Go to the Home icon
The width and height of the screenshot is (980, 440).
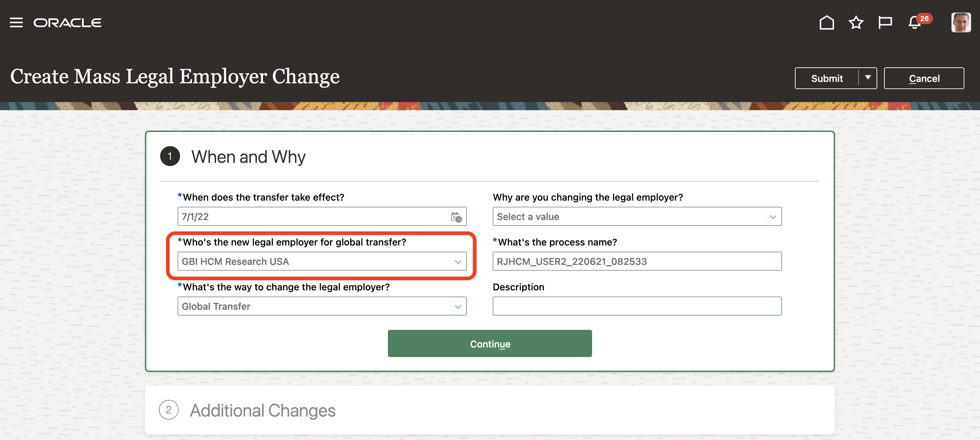[x=826, y=23]
